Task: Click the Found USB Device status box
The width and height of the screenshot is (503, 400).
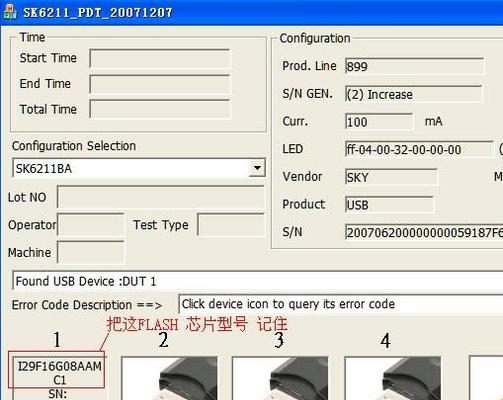Action: [257, 281]
